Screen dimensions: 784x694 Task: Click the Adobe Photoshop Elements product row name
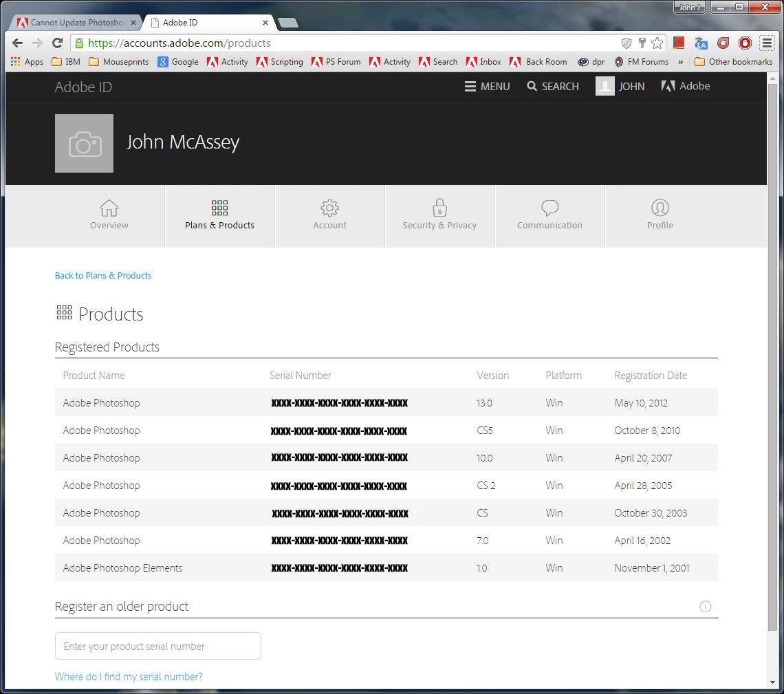122,568
